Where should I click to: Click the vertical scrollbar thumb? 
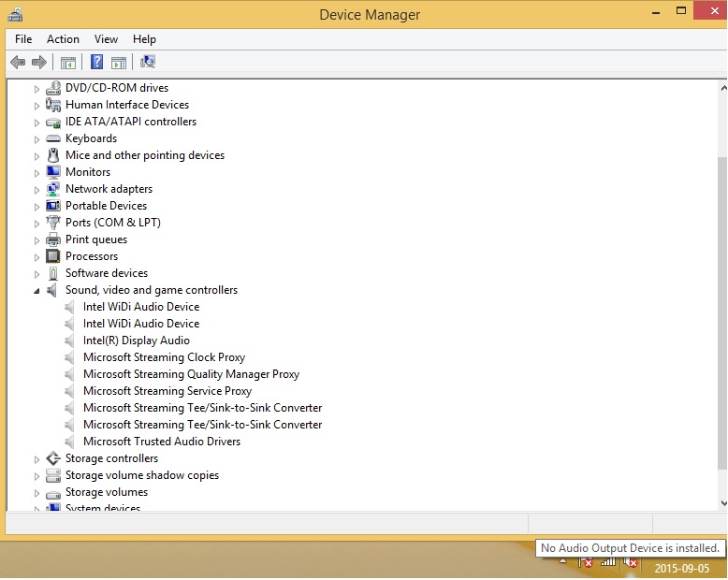pos(722,313)
